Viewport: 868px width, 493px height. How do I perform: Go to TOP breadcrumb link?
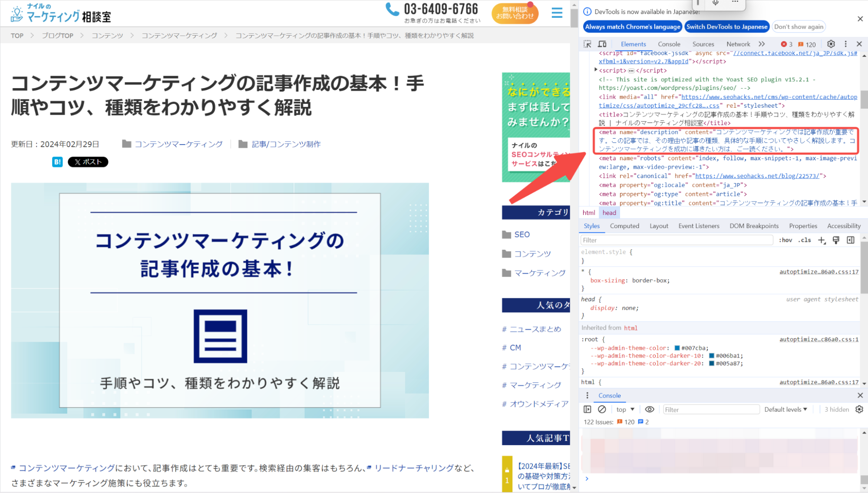[17, 36]
